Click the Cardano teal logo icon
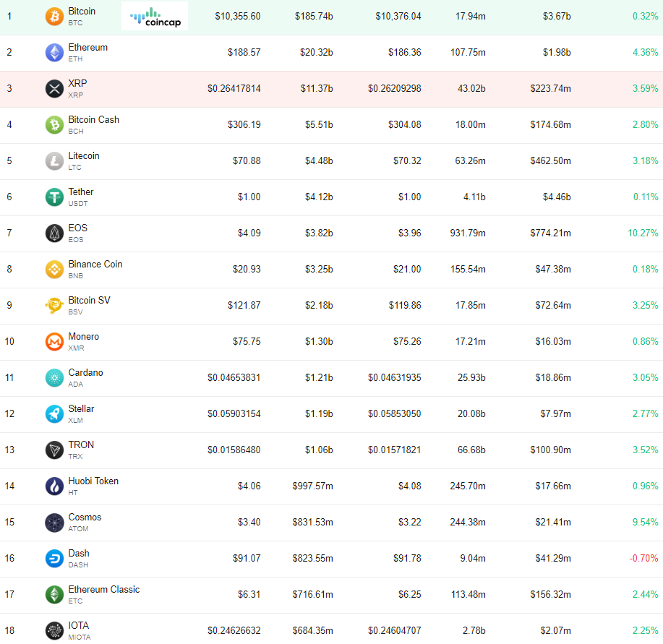The image size is (663, 644). click(54, 378)
